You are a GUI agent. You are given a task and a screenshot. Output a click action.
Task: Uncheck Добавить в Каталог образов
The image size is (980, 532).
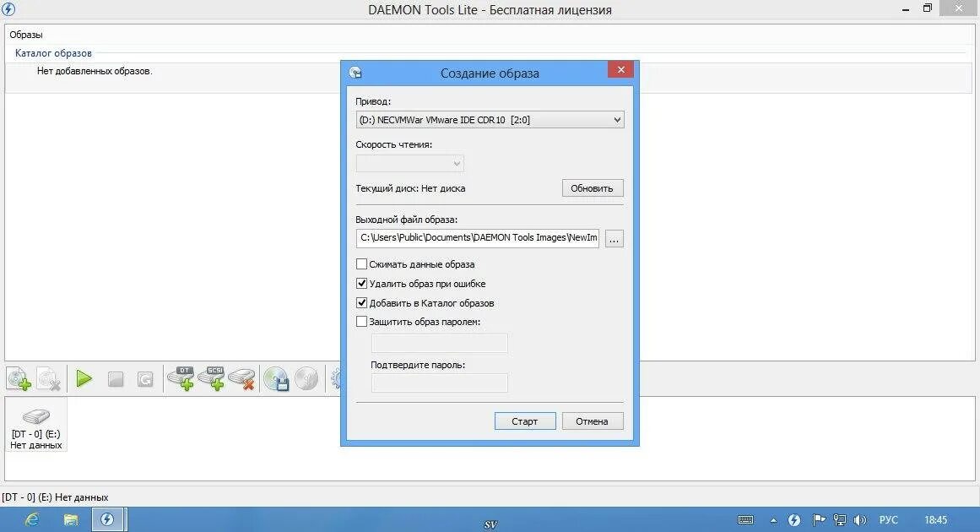point(361,302)
